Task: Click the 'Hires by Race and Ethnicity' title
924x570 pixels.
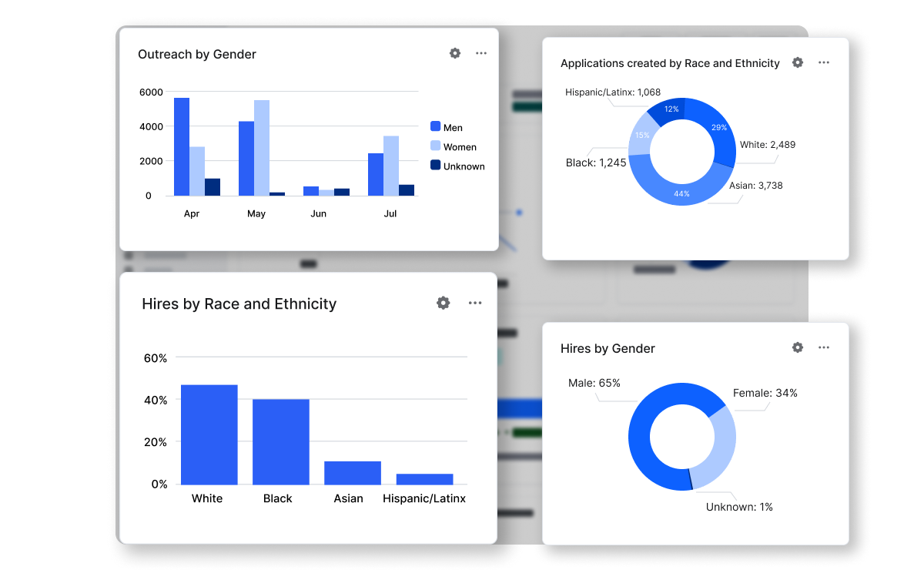Action: pos(239,303)
